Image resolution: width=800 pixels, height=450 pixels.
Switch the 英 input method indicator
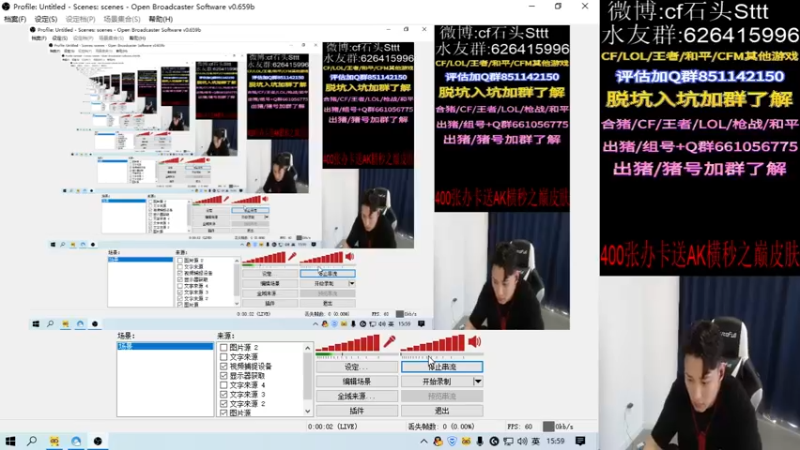(535, 441)
